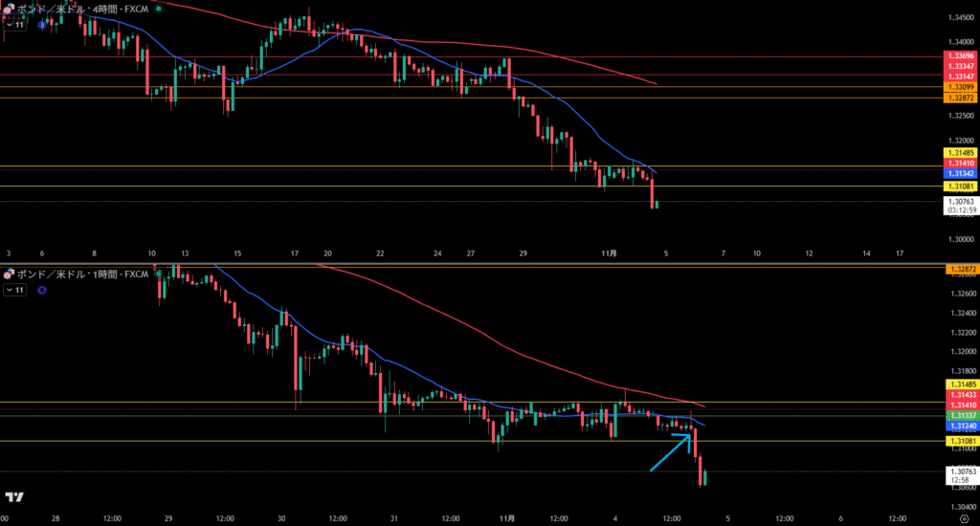Image resolution: width=980 pixels, height=526 pixels.
Task: Select the orange 1.32872 price label on upper chart
Action: (x=960, y=98)
